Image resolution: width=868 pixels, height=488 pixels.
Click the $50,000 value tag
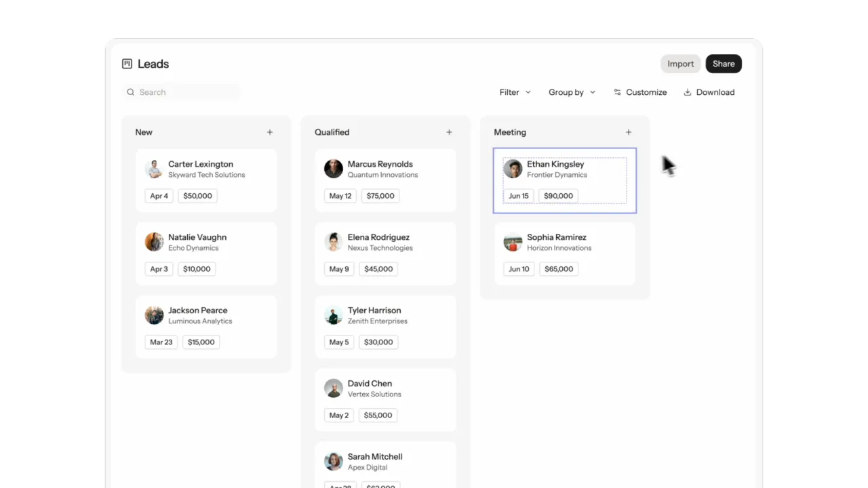coord(198,196)
